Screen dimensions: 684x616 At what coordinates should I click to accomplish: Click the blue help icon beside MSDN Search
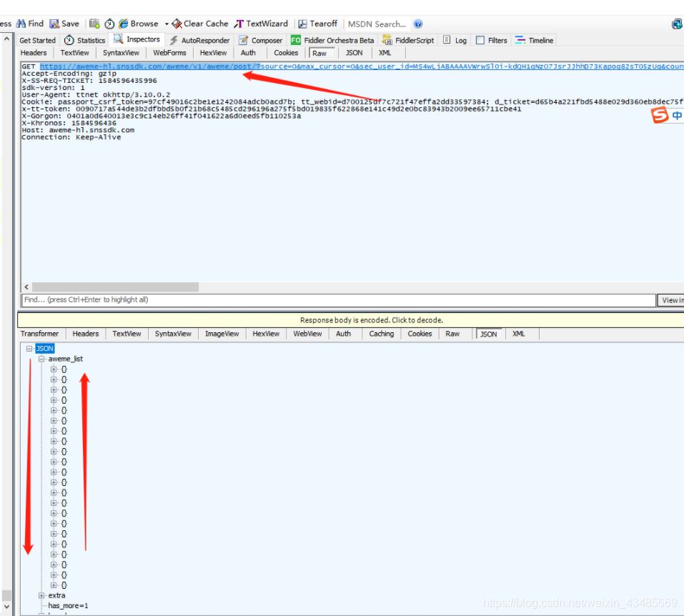coord(418,24)
